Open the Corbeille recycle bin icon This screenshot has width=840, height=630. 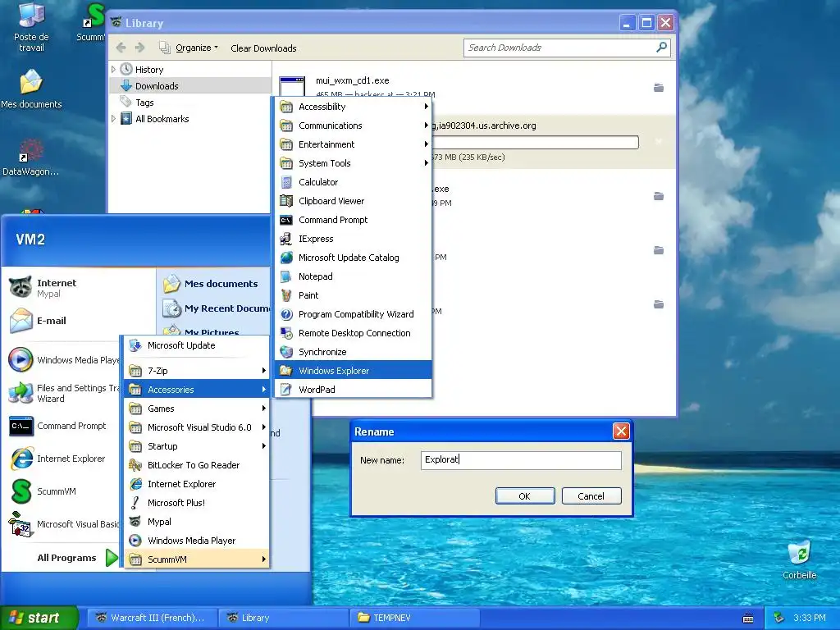[799, 559]
